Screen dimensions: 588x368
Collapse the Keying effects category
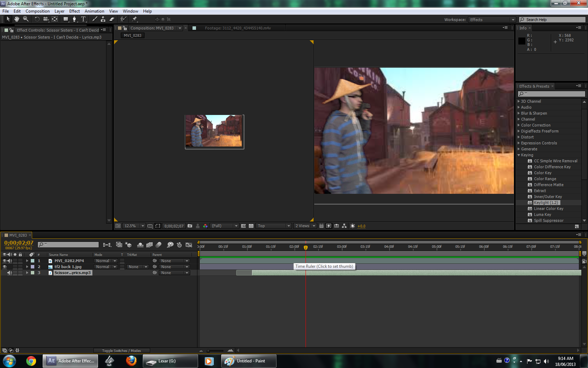point(519,155)
